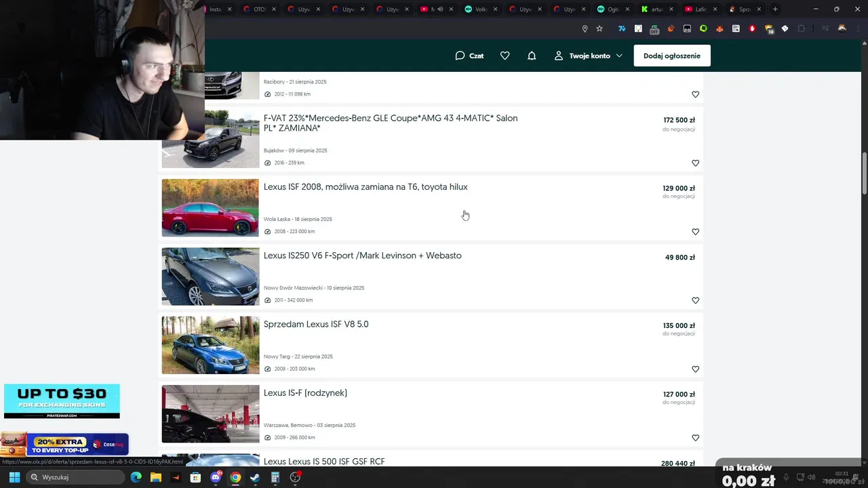Open Microsoft Edge from taskbar
The width and height of the screenshot is (868, 488).
pos(136,477)
